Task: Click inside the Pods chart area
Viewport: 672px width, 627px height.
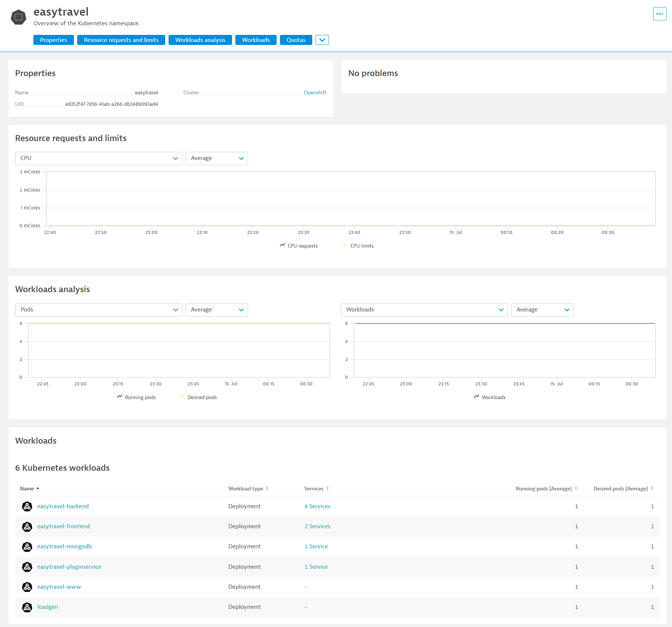Action: (x=179, y=350)
